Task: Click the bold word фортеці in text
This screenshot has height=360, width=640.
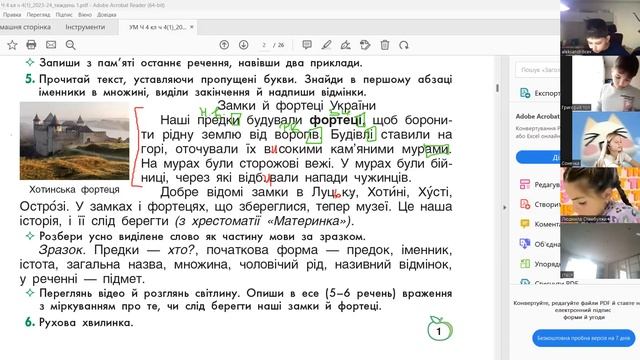Action: pos(335,120)
